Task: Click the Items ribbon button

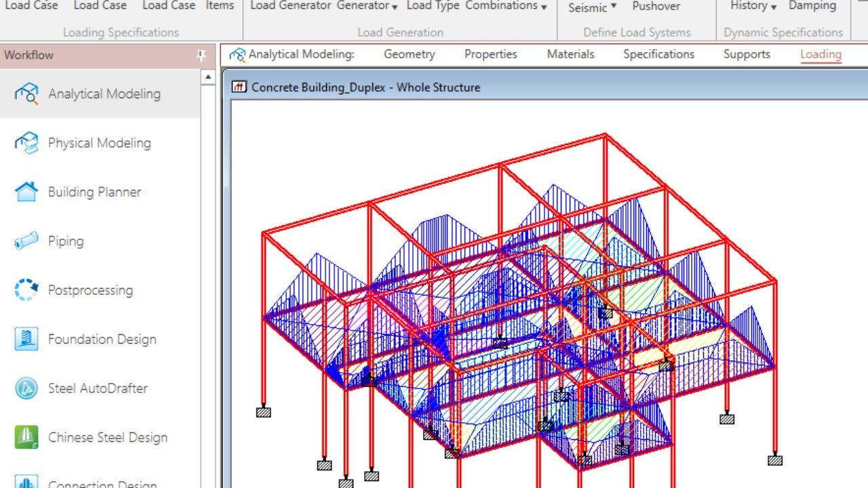Action: 220,5
